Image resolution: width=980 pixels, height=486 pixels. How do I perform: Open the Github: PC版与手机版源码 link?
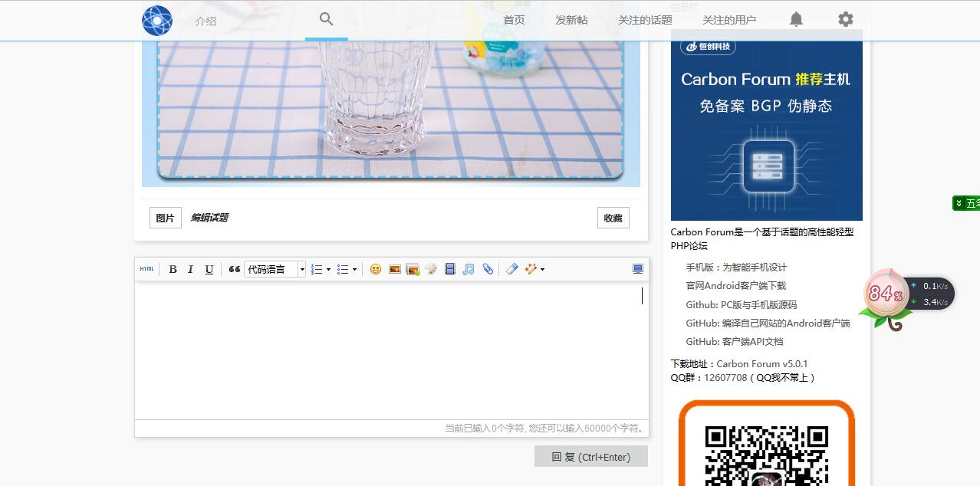point(742,304)
